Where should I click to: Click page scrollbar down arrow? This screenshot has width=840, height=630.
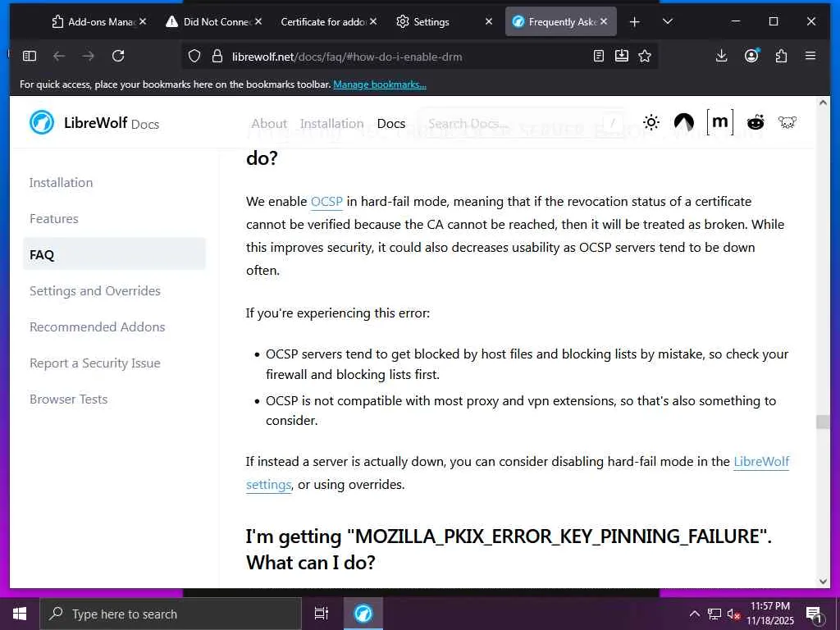coord(823,582)
